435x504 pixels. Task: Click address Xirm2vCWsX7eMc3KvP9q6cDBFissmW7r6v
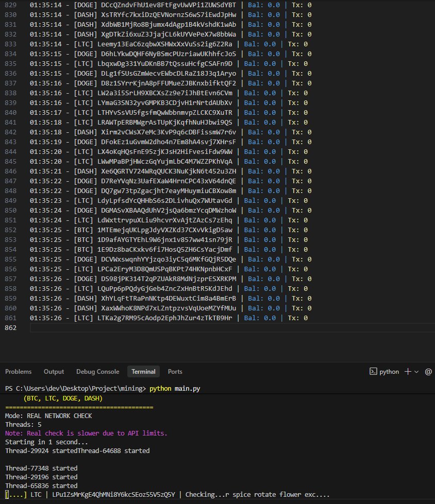point(169,132)
